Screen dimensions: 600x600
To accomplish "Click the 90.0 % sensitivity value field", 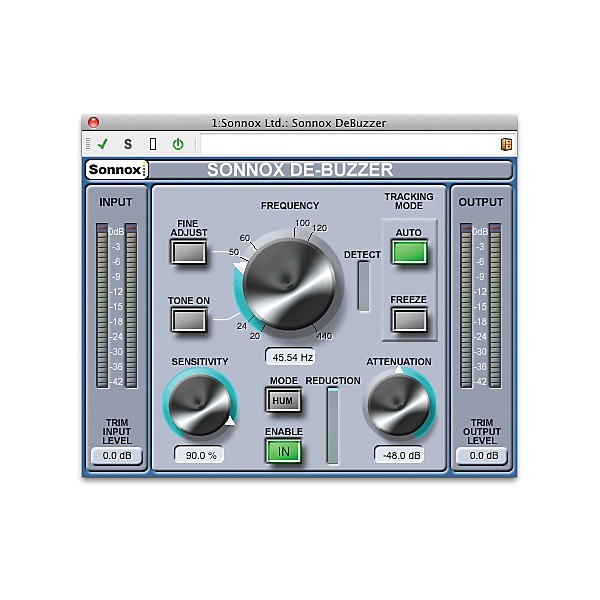I will [199, 455].
